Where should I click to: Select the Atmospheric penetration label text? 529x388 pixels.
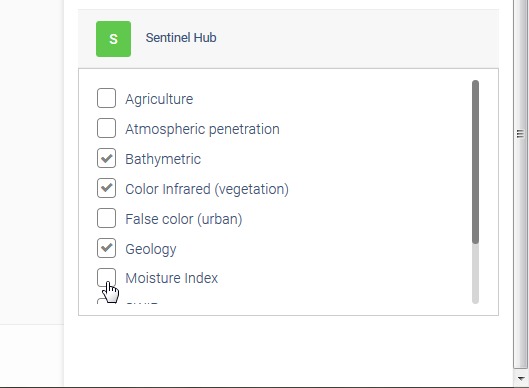click(202, 129)
